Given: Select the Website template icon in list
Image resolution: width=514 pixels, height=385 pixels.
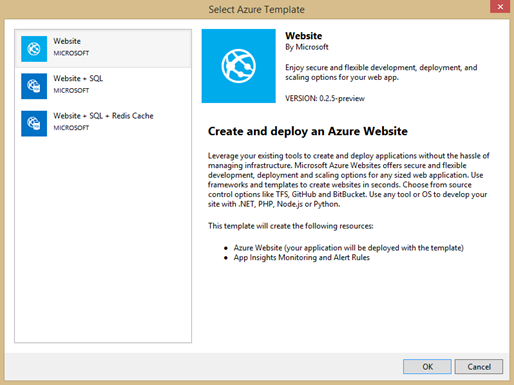Looking at the screenshot, I should coord(34,49).
